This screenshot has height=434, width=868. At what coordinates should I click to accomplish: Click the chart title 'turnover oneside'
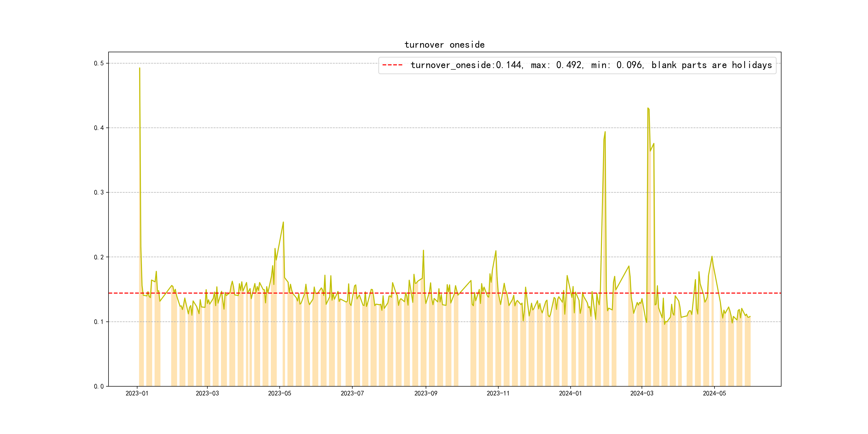444,45
